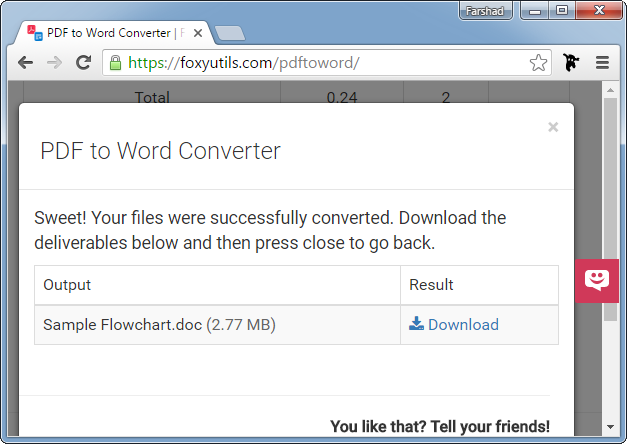The image size is (627, 444).
Task: Click the page scrollbar down arrow
Action: [610, 427]
